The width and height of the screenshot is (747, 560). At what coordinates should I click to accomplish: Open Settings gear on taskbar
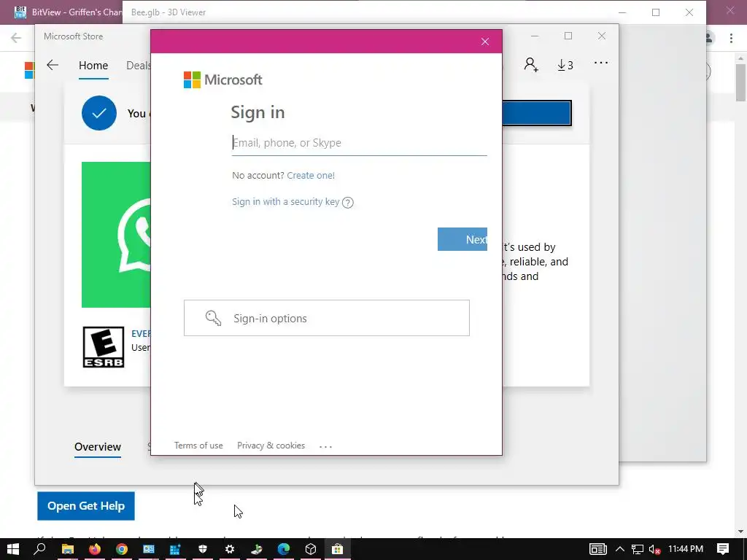[x=230, y=549]
